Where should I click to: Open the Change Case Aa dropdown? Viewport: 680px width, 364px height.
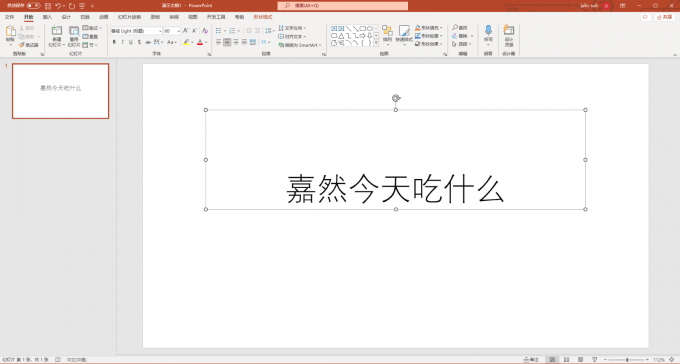[x=172, y=42]
